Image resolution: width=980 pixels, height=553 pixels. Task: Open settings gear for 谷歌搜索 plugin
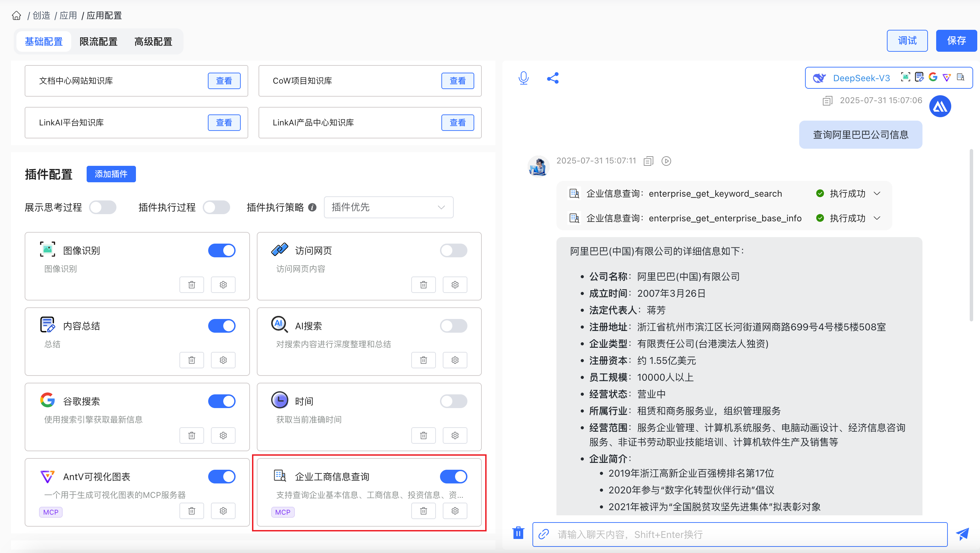coord(223,435)
